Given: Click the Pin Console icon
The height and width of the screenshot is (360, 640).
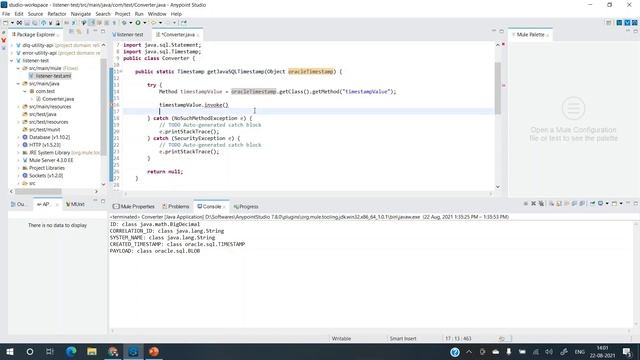Looking at the screenshot, I should [x=592, y=203].
